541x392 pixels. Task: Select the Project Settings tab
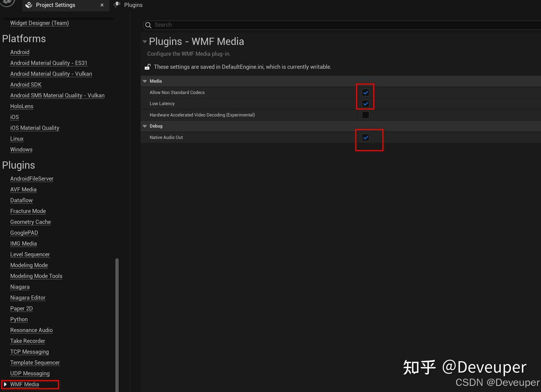(55, 5)
